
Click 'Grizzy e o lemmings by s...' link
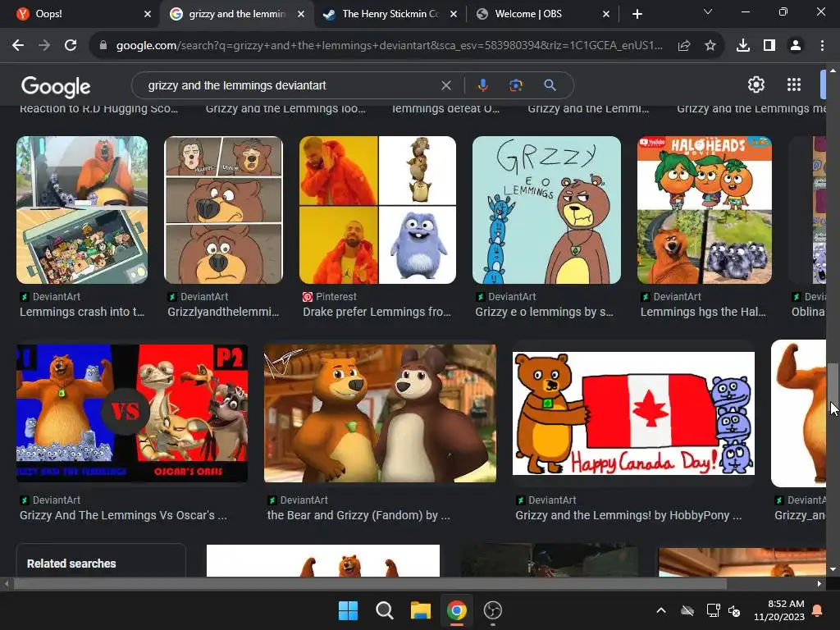pos(545,312)
